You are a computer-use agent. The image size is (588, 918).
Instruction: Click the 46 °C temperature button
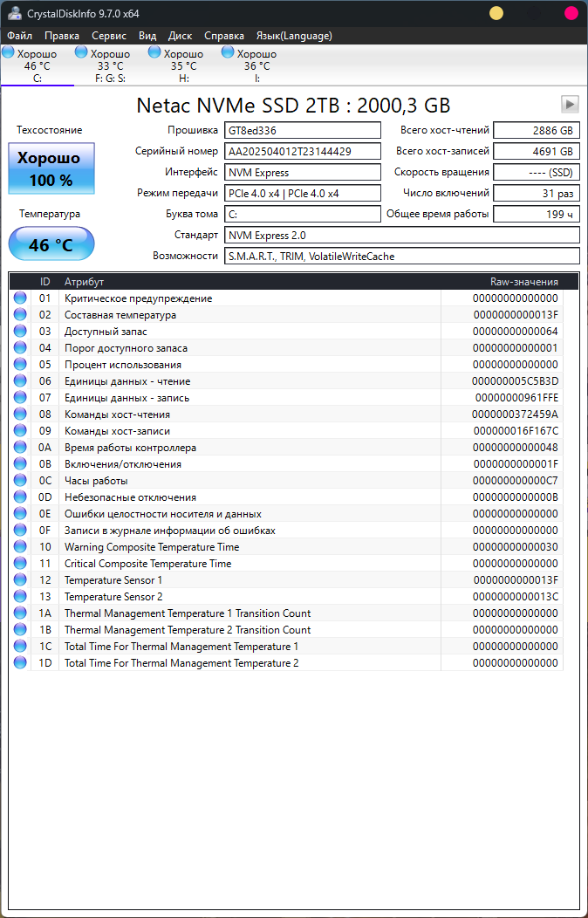[51, 244]
